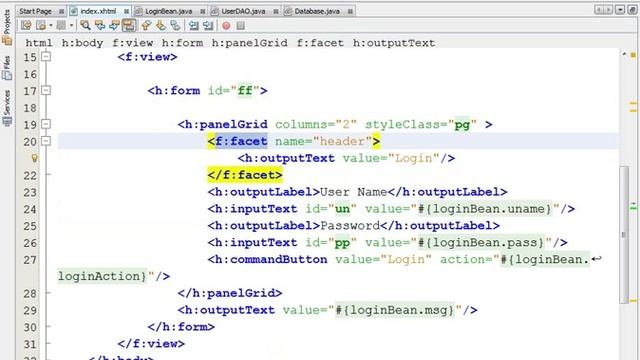Click the vertical editor scrollbar thumb
The width and height of the screenshot is (640, 360).
coord(624,235)
